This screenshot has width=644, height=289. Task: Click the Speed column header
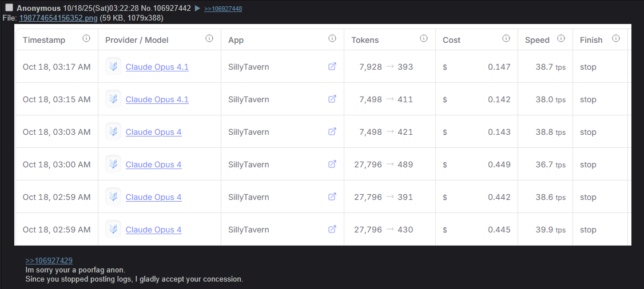537,40
